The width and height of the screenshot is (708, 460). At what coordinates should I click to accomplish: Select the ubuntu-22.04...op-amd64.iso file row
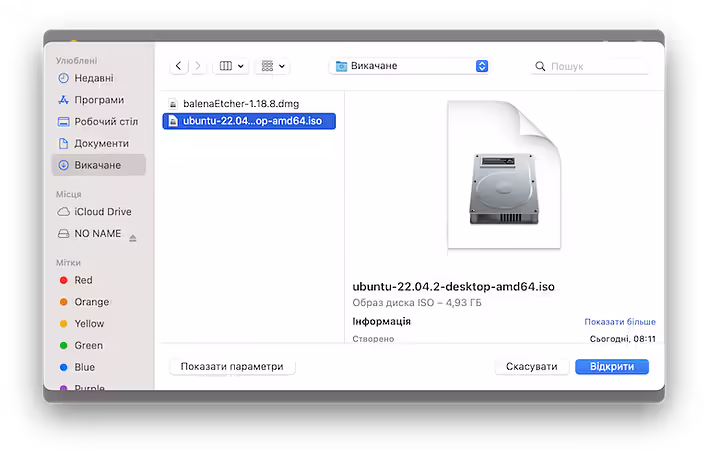pos(249,121)
